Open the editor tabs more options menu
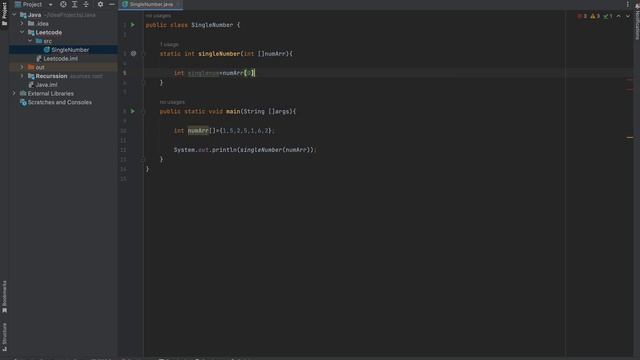Image resolution: width=640 pixels, height=360 pixels. pos(627,4)
